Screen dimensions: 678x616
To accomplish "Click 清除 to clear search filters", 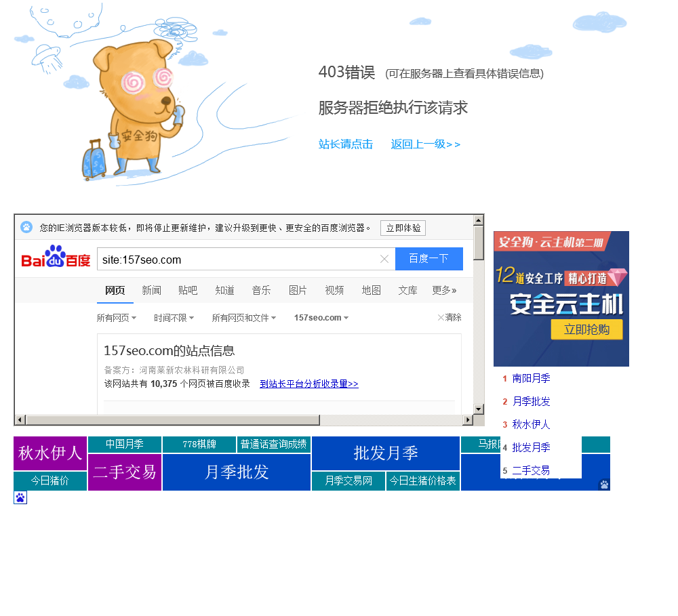I will coord(450,317).
